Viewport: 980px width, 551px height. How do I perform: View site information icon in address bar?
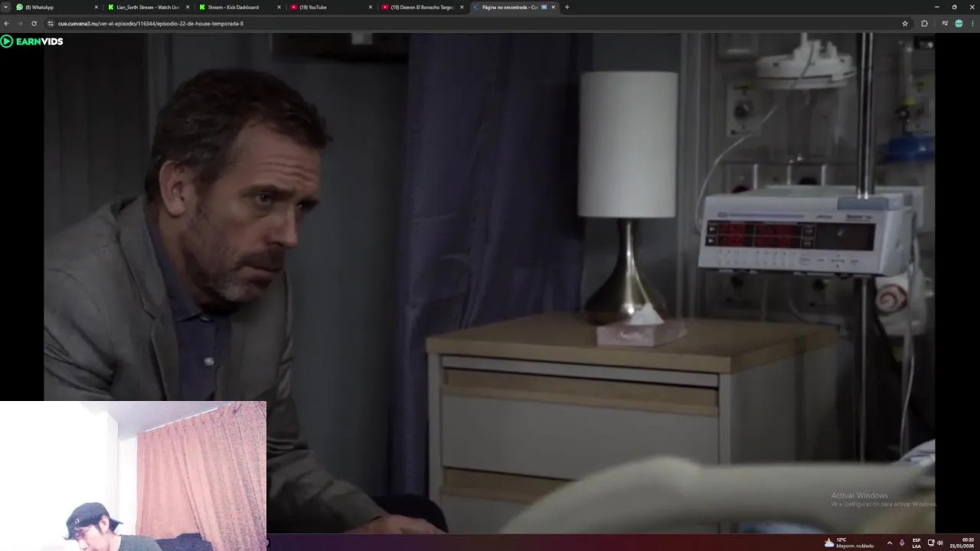coord(51,24)
